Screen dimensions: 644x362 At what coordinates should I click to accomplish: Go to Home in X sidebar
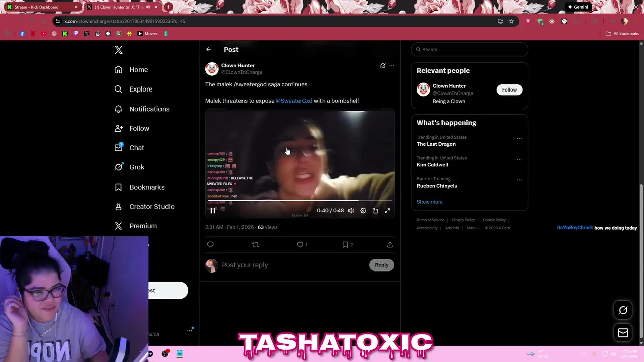point(131,70)
